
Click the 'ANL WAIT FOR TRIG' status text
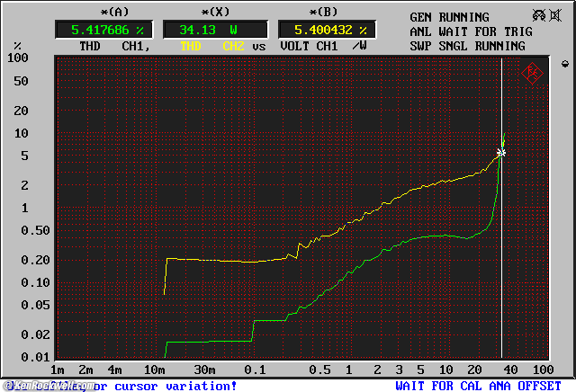coord(472,31)
